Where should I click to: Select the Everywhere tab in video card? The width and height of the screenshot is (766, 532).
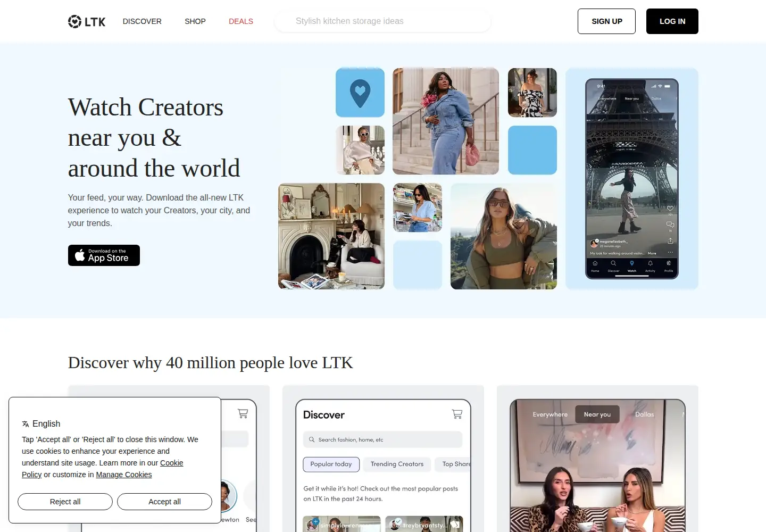coord(550,414)
